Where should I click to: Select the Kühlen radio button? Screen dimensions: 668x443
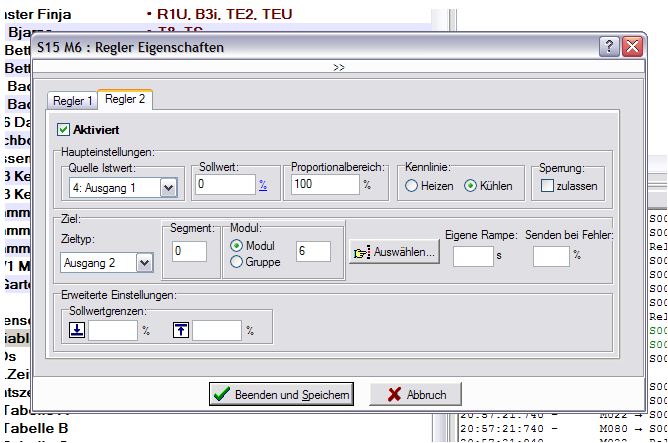(x=471, y=185)
